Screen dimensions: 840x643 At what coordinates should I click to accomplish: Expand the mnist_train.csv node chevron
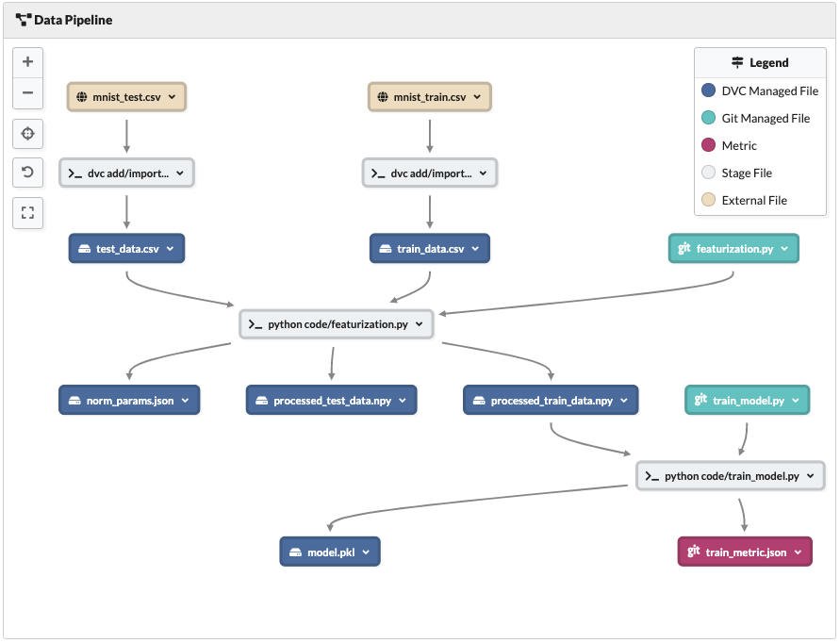(478, 97)
